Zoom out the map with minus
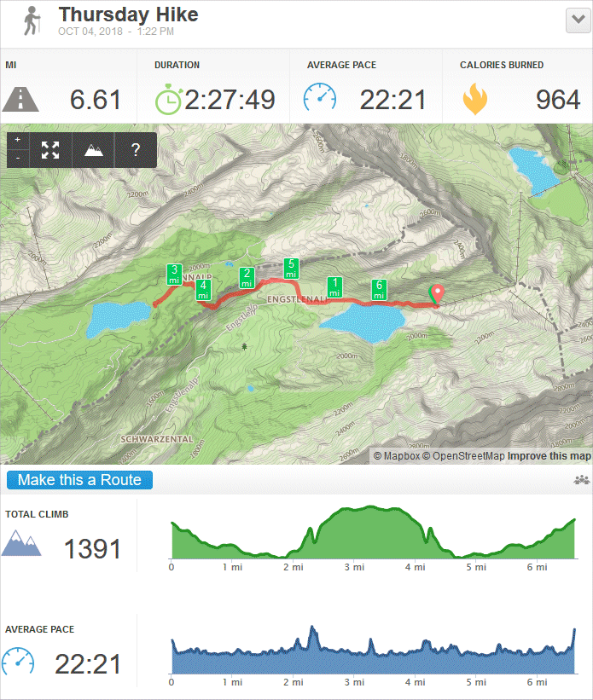The width and height of the screenshot is (593, 700). [18, 158]
